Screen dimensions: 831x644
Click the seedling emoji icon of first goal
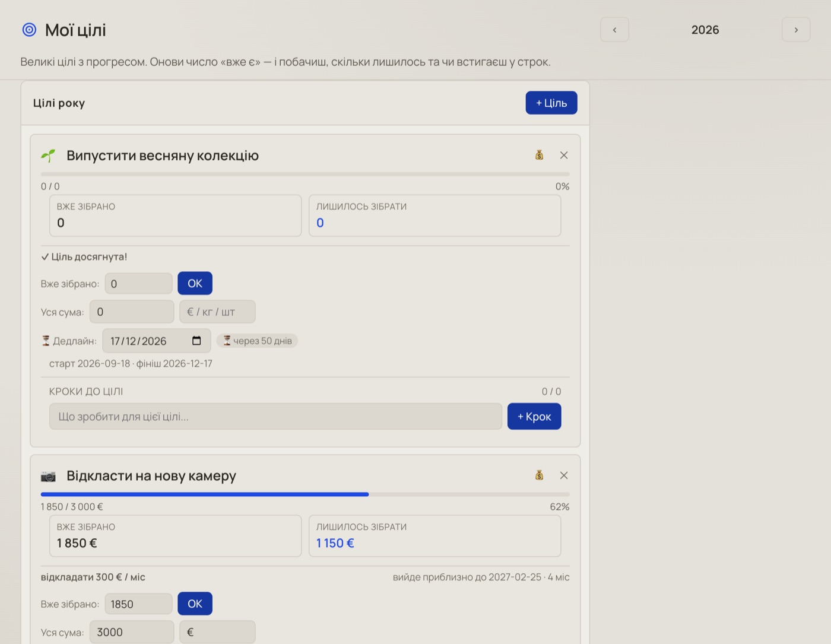tap(48, 156)
